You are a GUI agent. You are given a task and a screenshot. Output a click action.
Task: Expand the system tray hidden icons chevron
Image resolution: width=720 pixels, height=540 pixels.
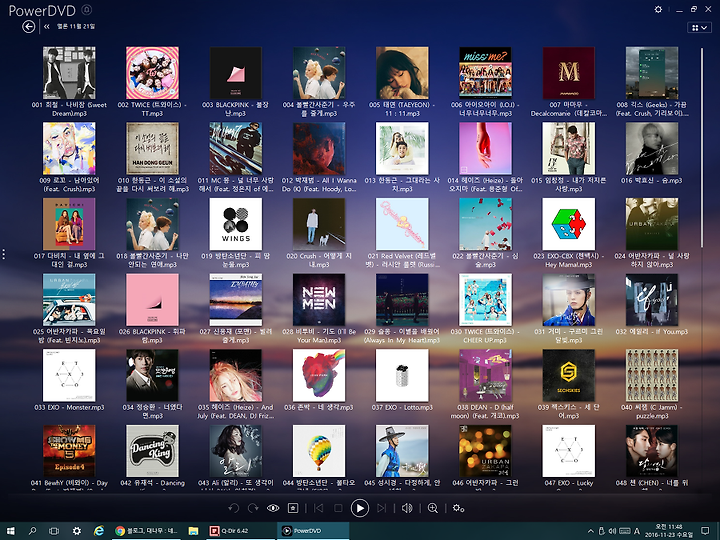pyautogui.click(x=591, y=531)
